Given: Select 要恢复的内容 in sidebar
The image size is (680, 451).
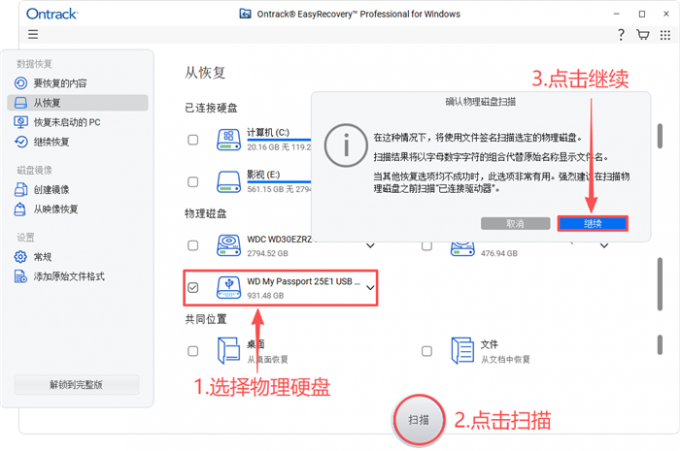Looking at the screenshot, I should (x=78, y=83).
